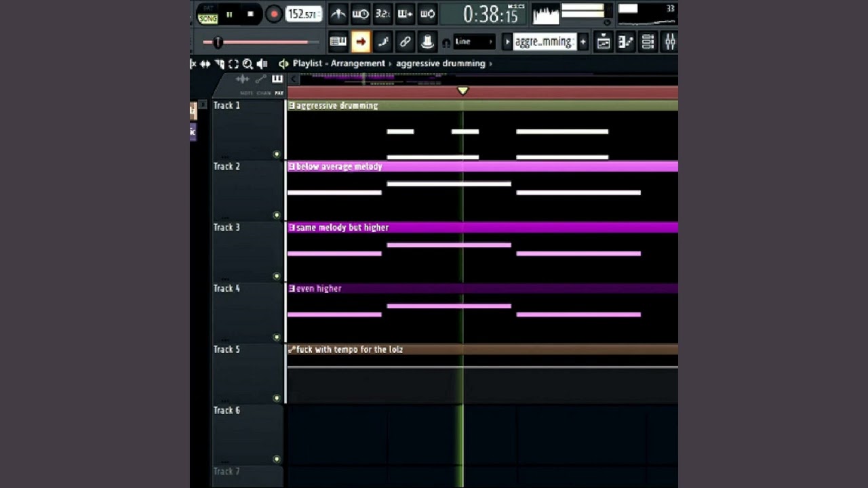Open the Piano roll view icon
868x488 pixels.
(x=626, y=42)
